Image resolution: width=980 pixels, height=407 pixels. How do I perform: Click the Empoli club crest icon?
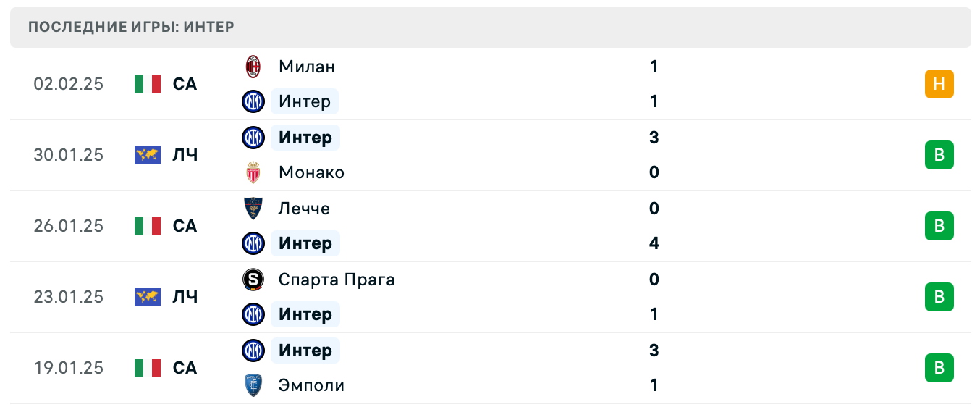click(253, 385)
